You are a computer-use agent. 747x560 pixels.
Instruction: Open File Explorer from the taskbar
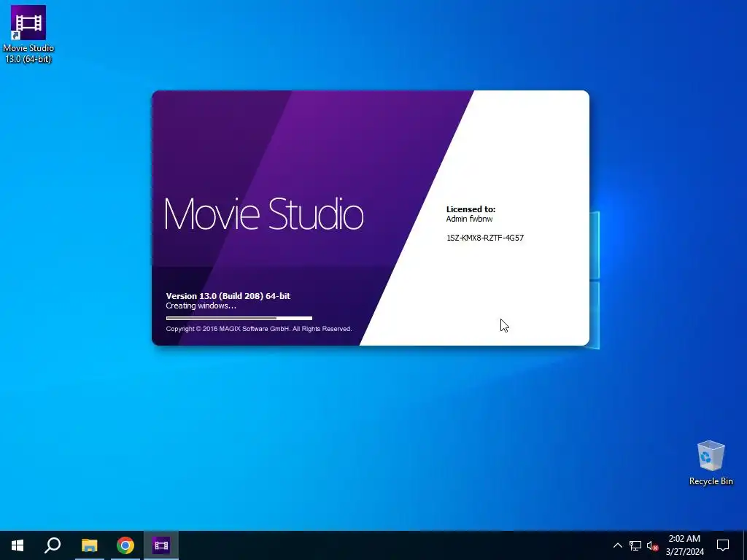pyautogui.click(x=89, y=545)
